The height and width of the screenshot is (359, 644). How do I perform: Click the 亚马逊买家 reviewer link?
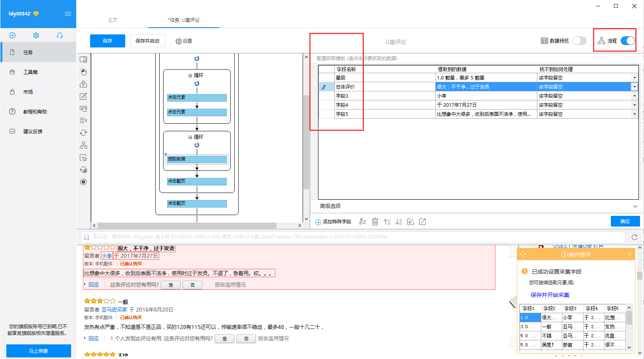(115, 310)
